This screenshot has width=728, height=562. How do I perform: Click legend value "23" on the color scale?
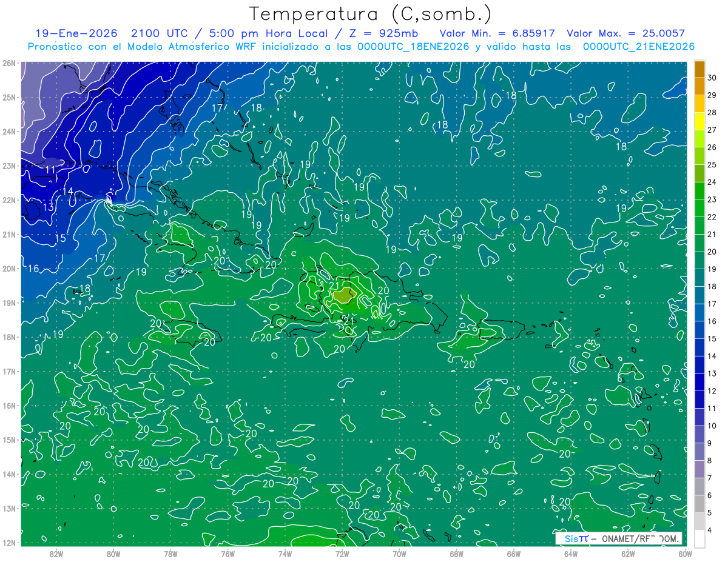tap(712, 199)
